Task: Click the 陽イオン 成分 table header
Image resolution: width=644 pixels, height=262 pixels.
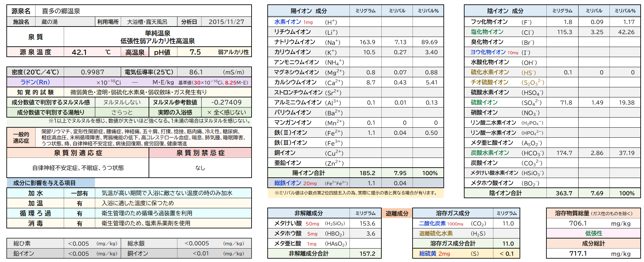Action: click(309, 11)
